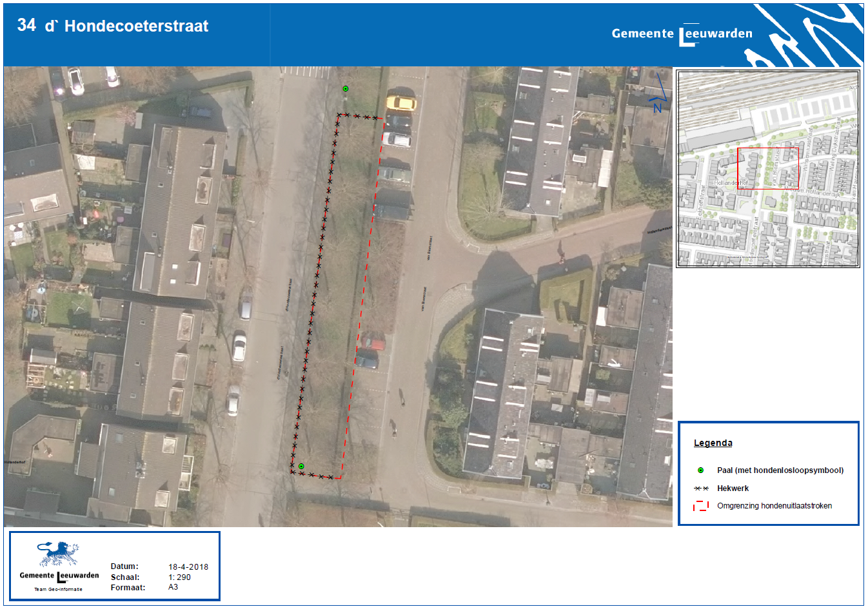
Task: Click the Hekwerk fence symbol in legend
Action: tap(701, 488)
